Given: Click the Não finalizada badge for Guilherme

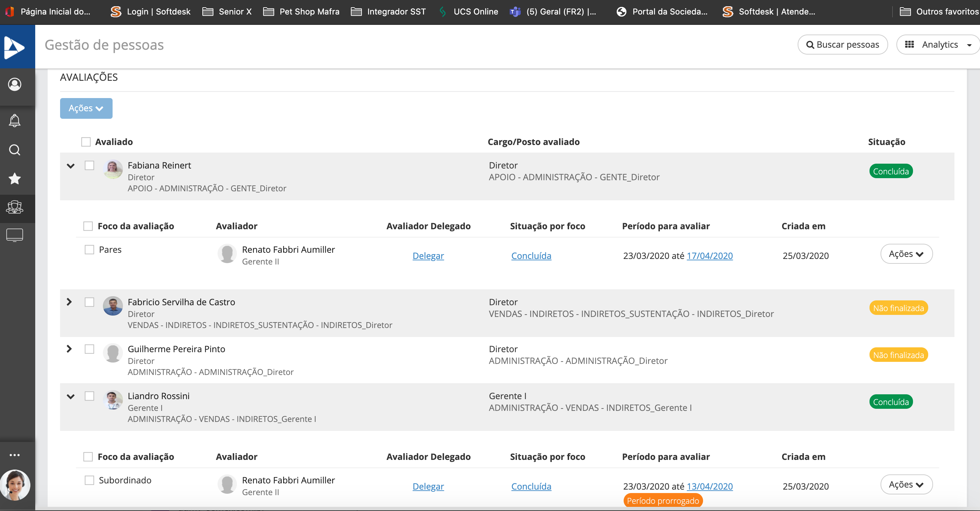Looking at the screenshot, I should point(898,355).
